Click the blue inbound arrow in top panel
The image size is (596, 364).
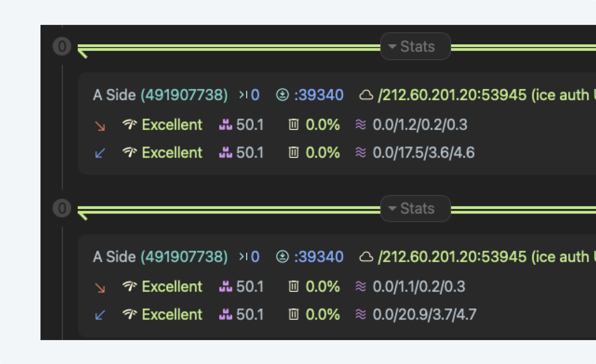pos(100,153)
